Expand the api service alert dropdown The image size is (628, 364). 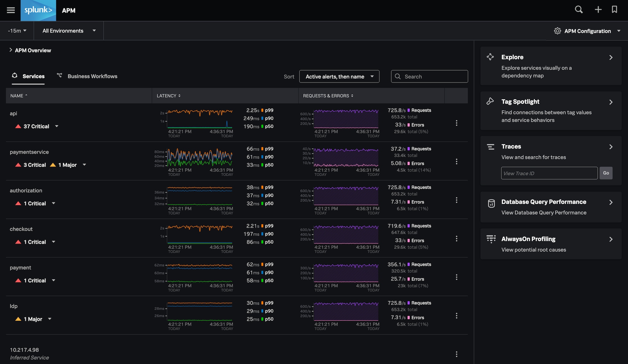56,127
